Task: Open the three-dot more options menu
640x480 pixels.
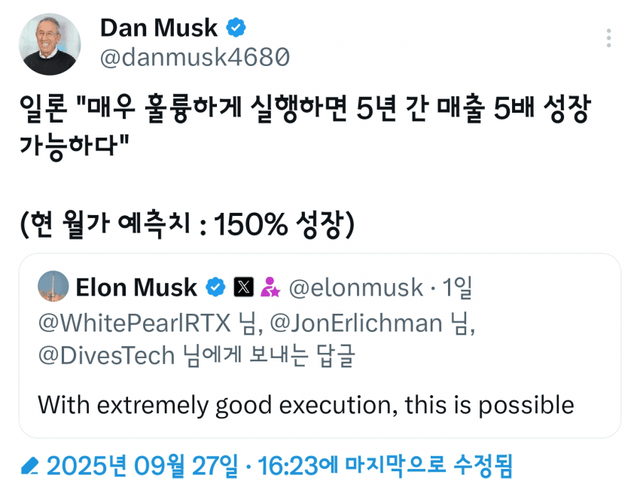Action: click(x=609, y=38)
